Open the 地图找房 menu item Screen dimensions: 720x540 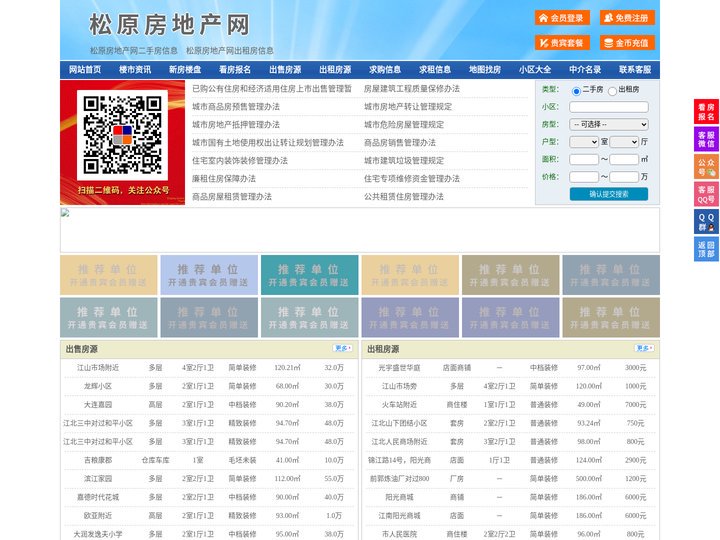[485, 70]
